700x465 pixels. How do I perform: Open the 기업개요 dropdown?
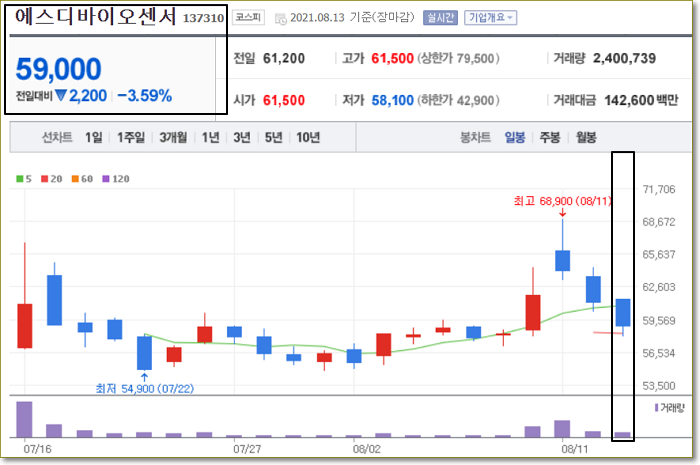pos(490,18)
